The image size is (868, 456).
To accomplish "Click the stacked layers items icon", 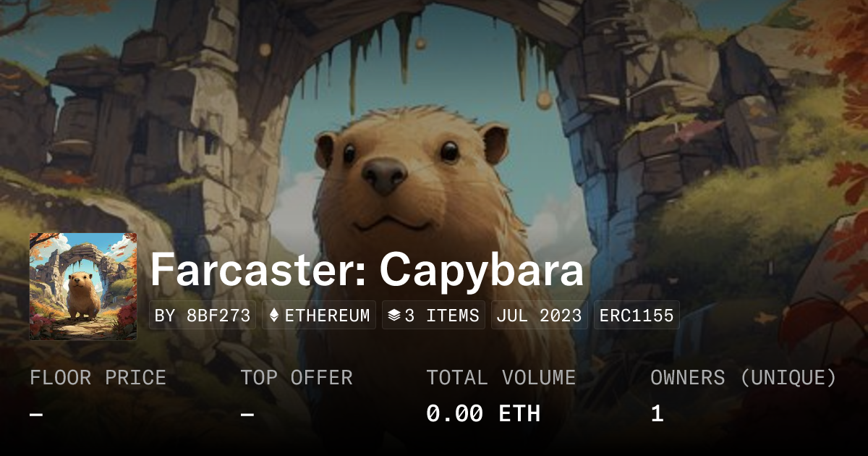I will [x=394, y=316].
